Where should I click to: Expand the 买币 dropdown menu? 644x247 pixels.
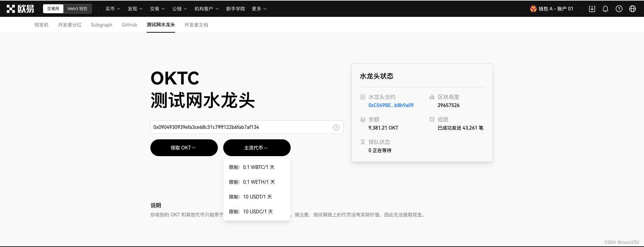coord(113,9)
